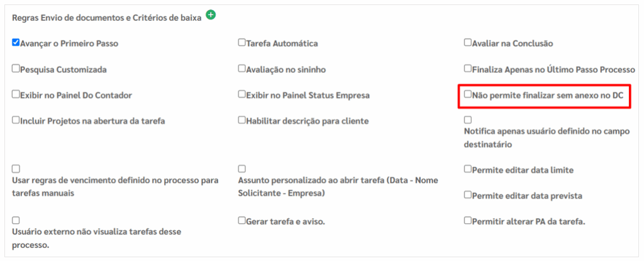This screenshot has height=261, width=644.
Task: Check Gerar tarefa e aviso option
Action: pos(241,221)
